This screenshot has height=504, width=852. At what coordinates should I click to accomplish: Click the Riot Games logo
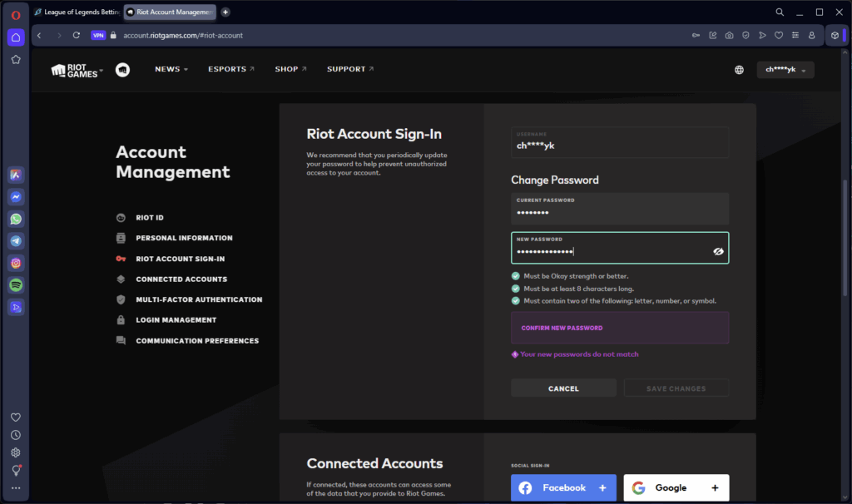[x=75, y=71]
